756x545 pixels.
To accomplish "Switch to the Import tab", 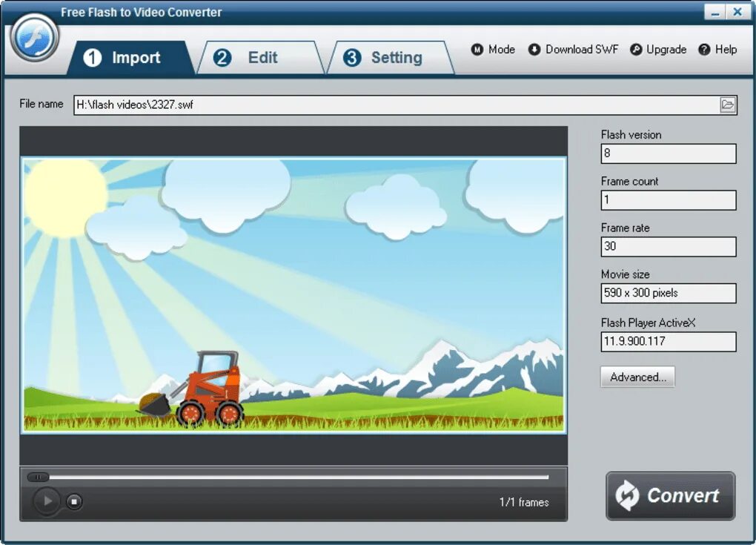I will [x=130, y=58].
